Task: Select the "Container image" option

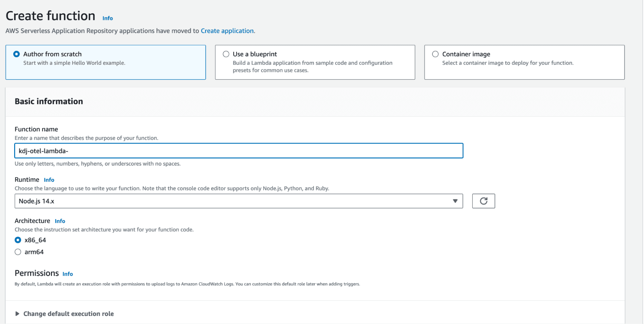Action: (435, 54)
